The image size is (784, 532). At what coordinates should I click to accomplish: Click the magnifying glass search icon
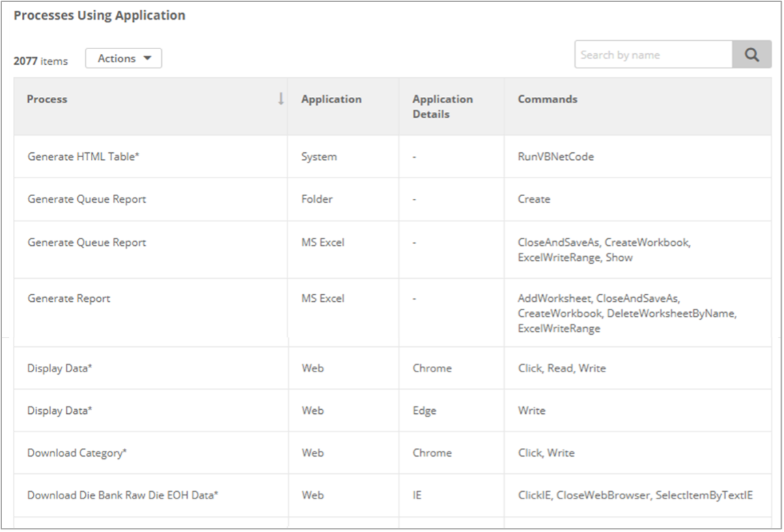click(x=751, y=55)
